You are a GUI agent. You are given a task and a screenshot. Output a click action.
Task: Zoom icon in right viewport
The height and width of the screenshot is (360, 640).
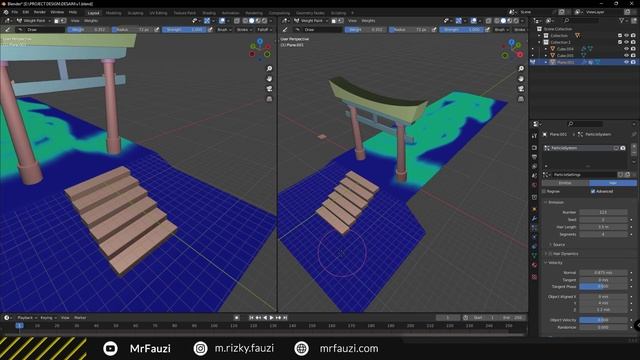point(521,69)
